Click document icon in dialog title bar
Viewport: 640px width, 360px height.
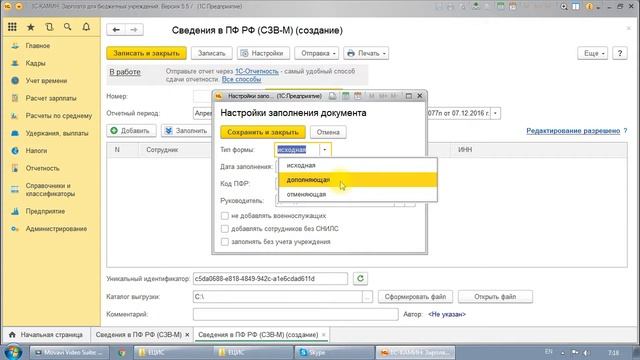(x=333, y=96)
